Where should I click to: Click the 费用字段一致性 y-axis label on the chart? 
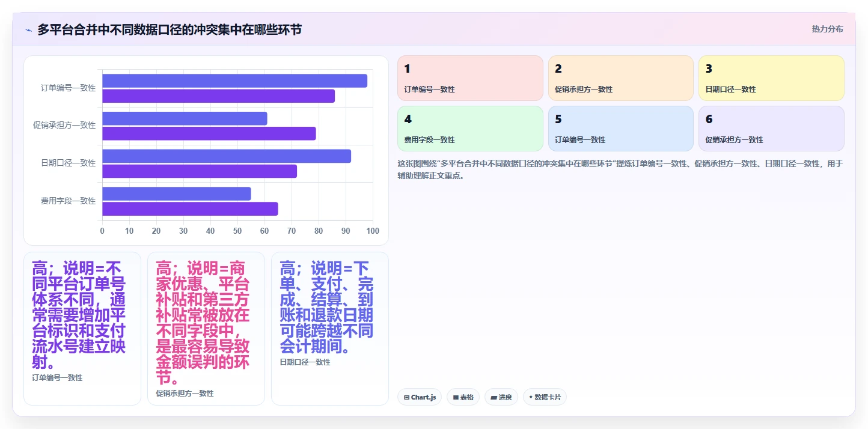click(x=68, y=201)
